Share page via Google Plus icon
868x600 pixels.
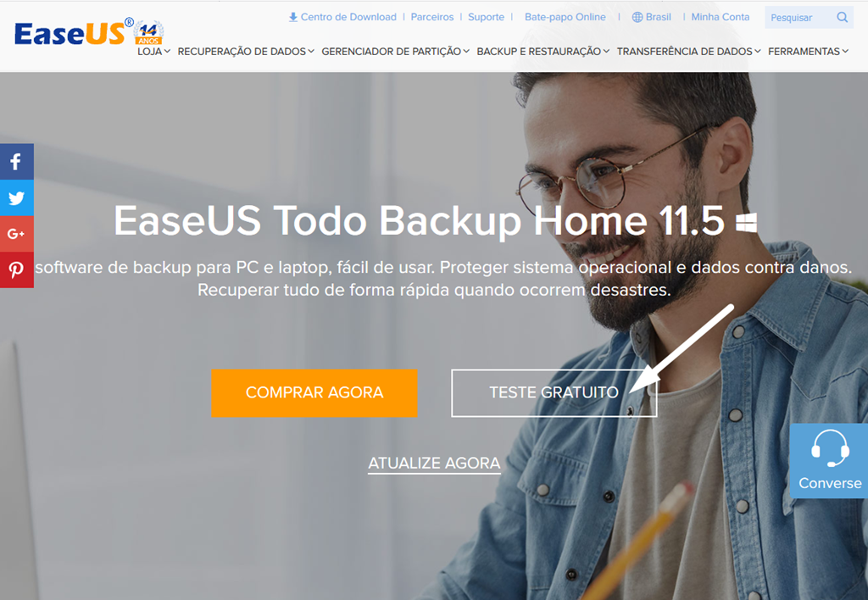16,234
